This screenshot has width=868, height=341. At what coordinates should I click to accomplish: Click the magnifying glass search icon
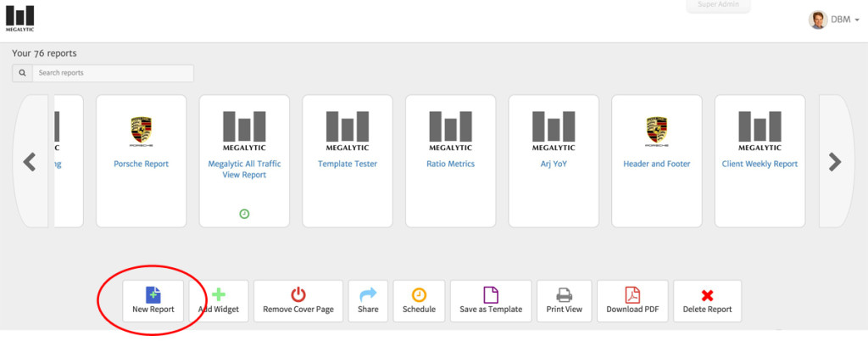point(23,74)
